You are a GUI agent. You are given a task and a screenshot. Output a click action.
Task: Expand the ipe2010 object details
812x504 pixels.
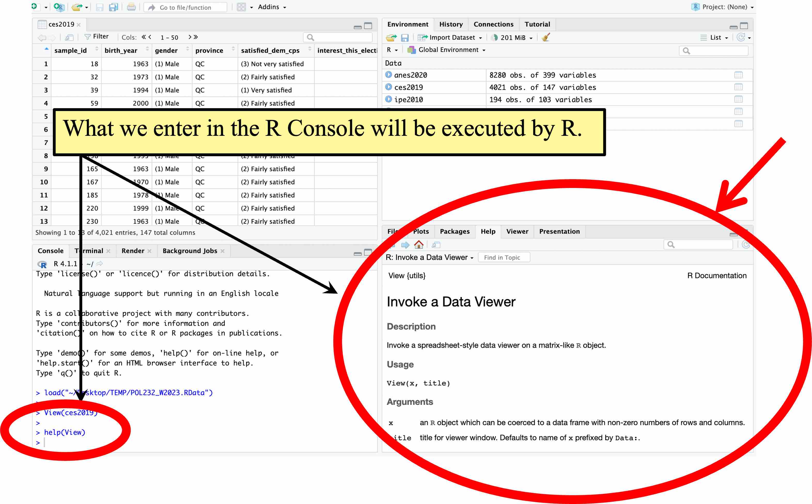point(388,99)
